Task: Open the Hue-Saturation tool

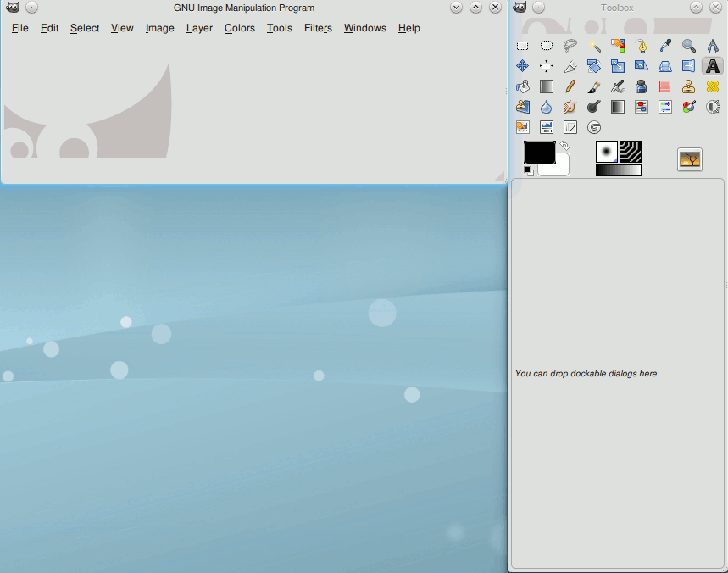Action: pyautogui.click(x=665, y=107)
